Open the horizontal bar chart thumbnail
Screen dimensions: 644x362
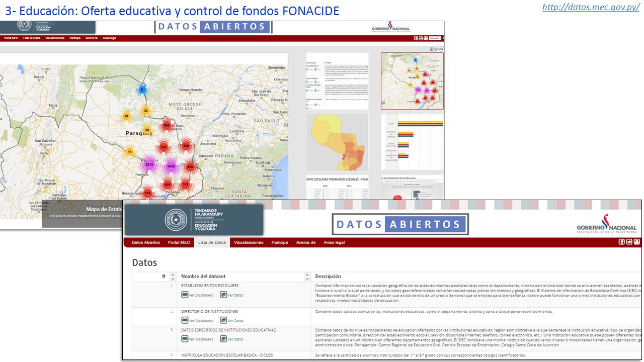(412, 142)
